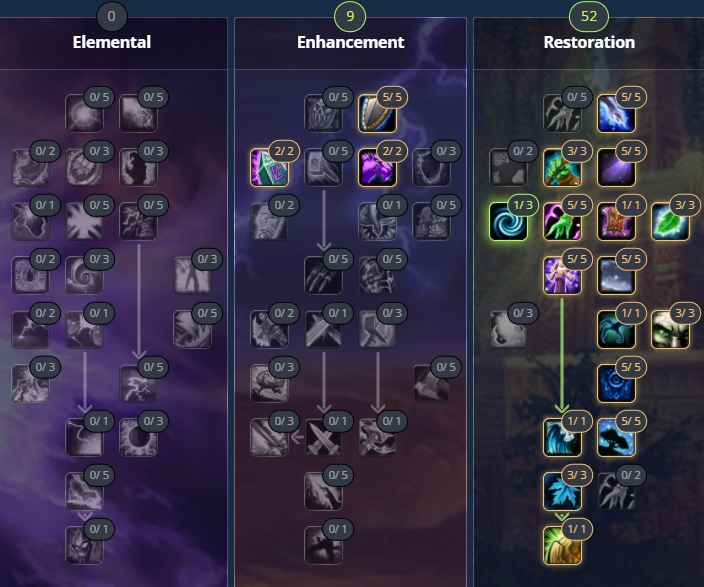Select the blue tree talent icon at 5/5
This screenshot has height=587, width=704.
[616, 437]
